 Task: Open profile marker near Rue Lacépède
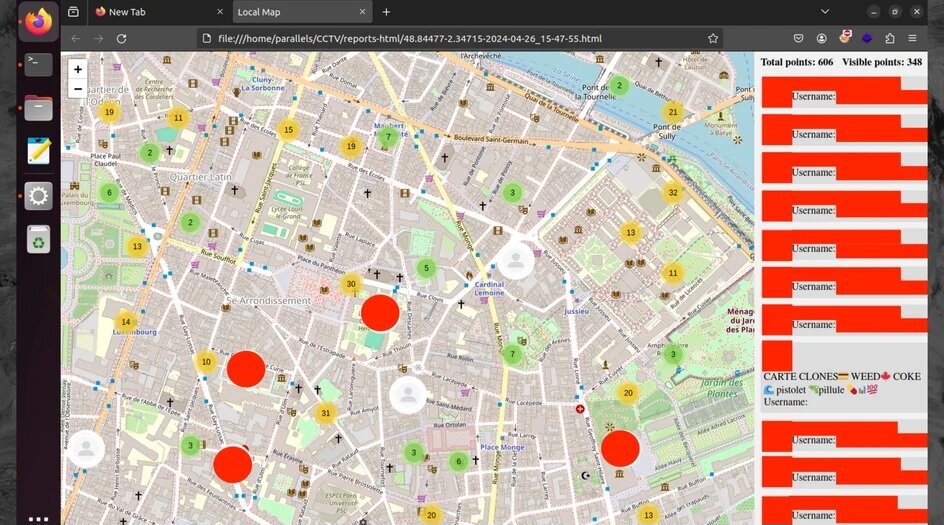[x=408, y=395]
